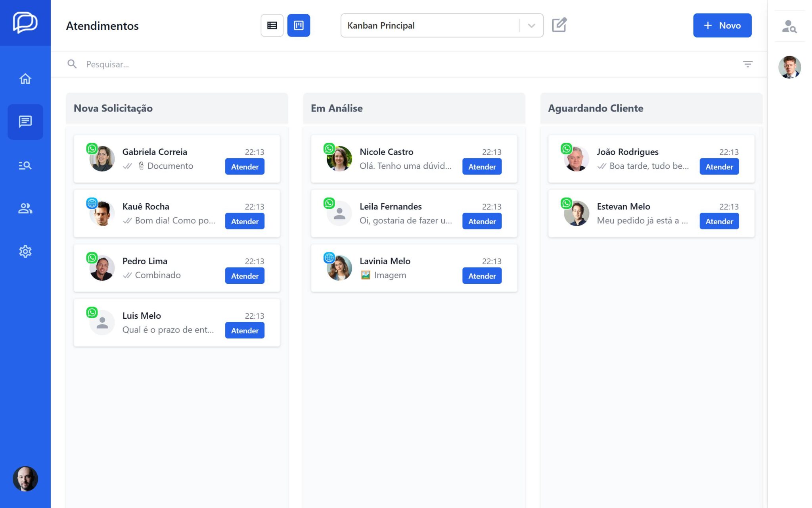The height and width of the screenshot is (508, 812).
Task: Select the Aguardando Cliente column header
Action: tap(596, 108)
